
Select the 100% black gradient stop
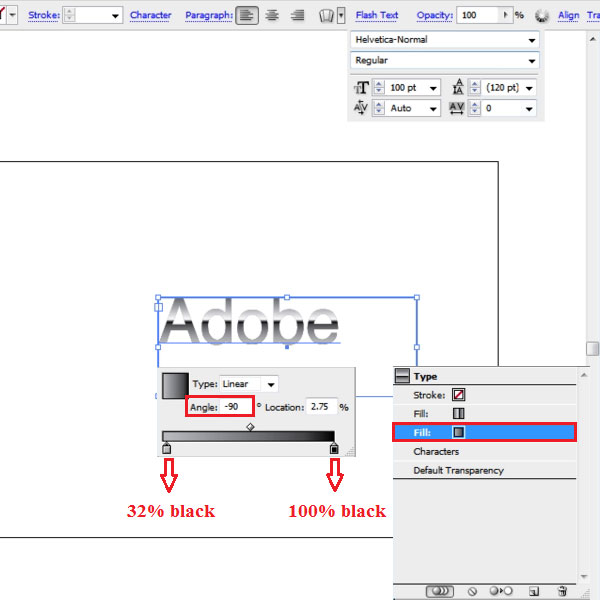click(334, 448)
